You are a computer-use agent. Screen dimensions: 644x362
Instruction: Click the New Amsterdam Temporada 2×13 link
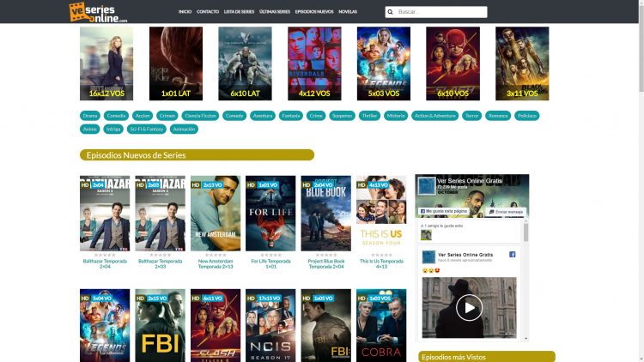216,263
